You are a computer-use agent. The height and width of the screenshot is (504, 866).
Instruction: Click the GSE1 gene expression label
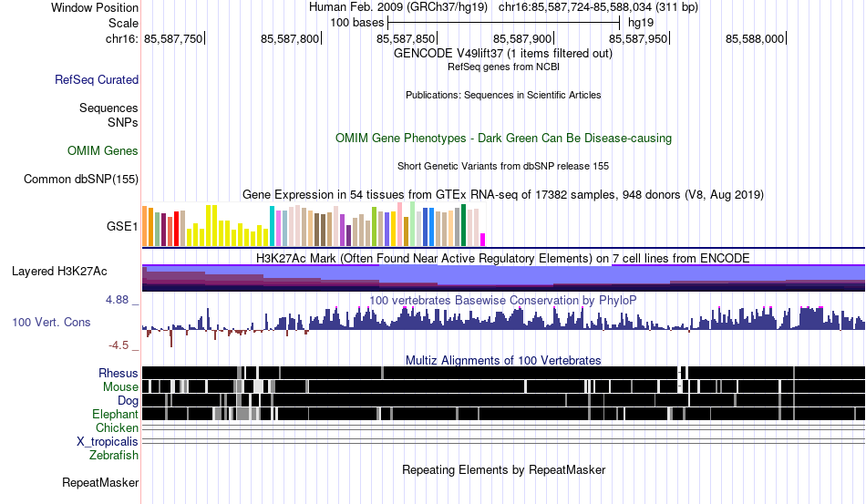pos(122,226)
